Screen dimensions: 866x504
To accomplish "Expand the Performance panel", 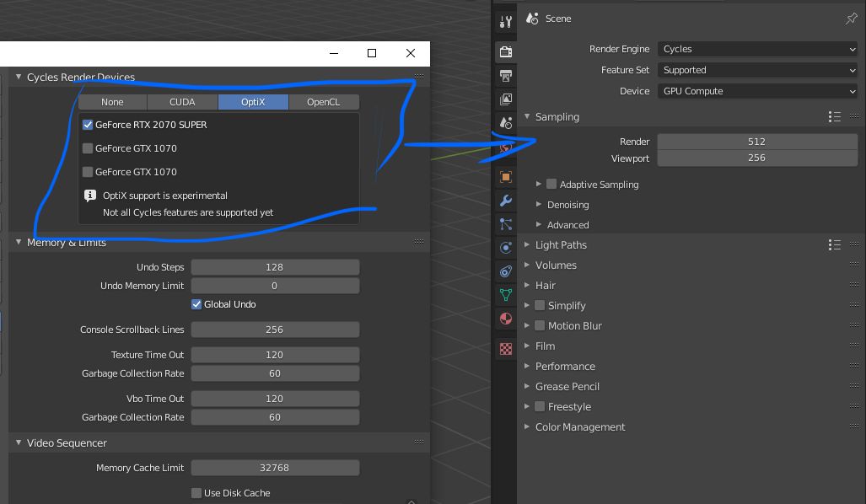I will click(527, 366).
